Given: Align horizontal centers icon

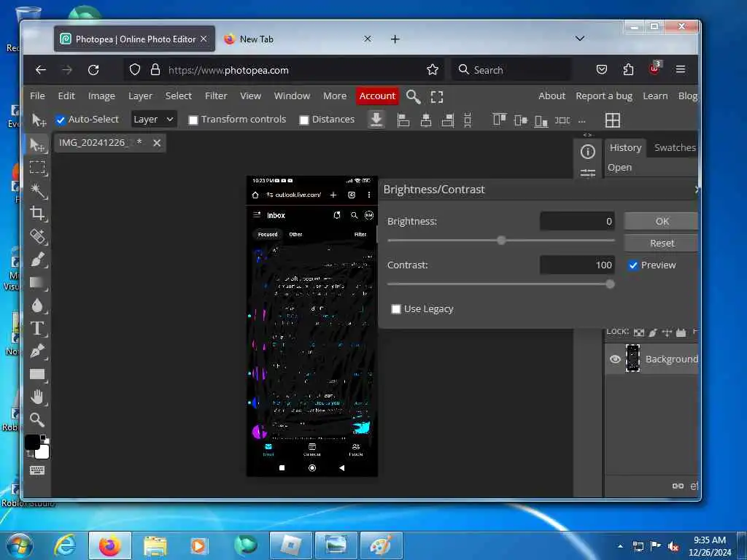Looking at the screenshot, I should (426, 120).
